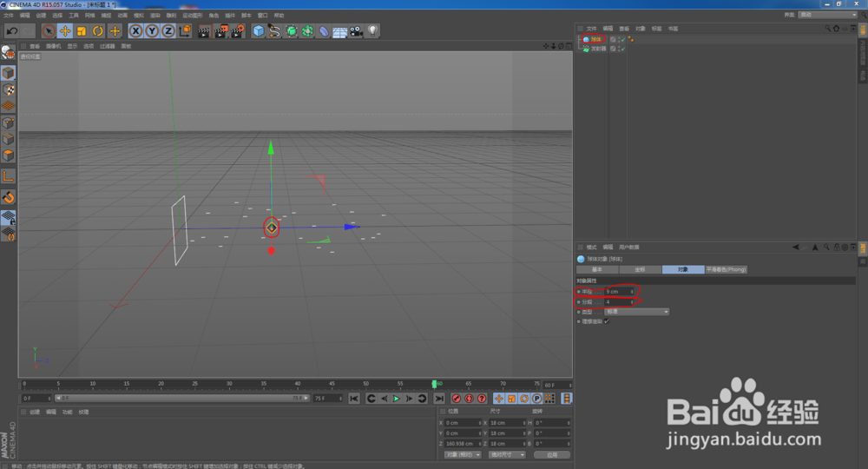Switch to the 平滑着色(Phong) tab
The height and width of the screenshot is (469, 868).
pyautogui.click(x=726, y=269)
